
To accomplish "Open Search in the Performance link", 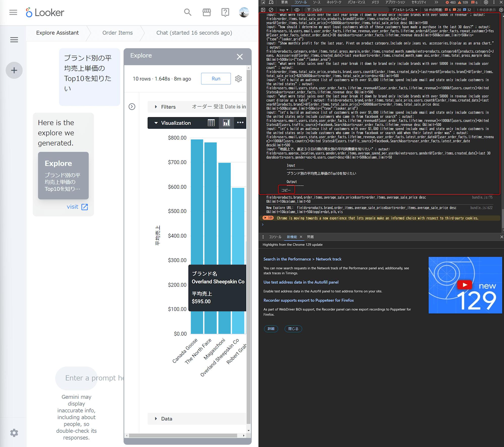I will click(x=302, y=259).
